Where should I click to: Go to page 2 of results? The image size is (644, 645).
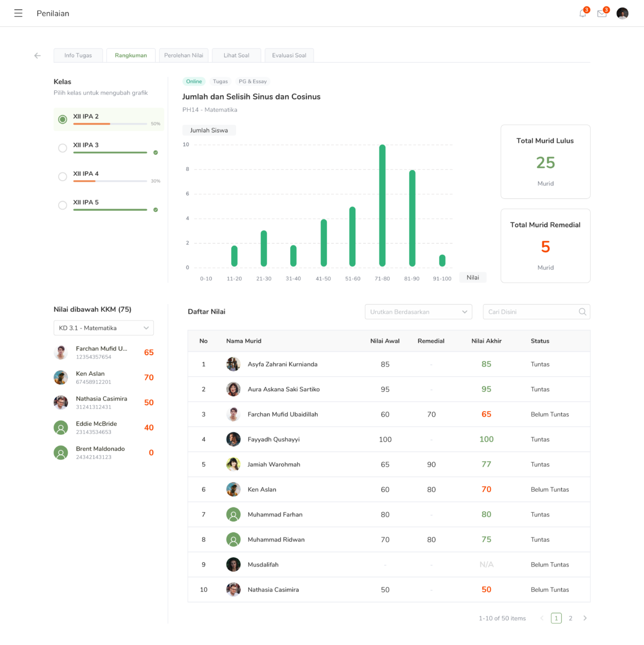(570, 618)
